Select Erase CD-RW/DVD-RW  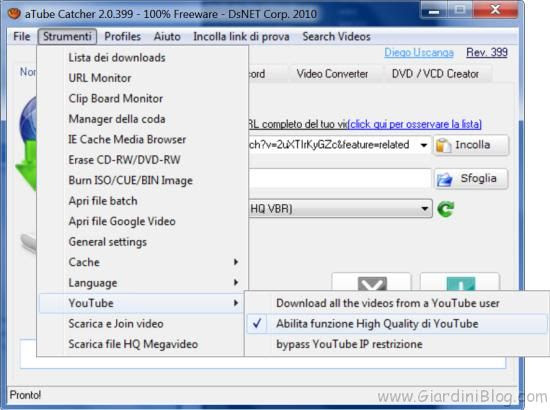tap(141, 160)
